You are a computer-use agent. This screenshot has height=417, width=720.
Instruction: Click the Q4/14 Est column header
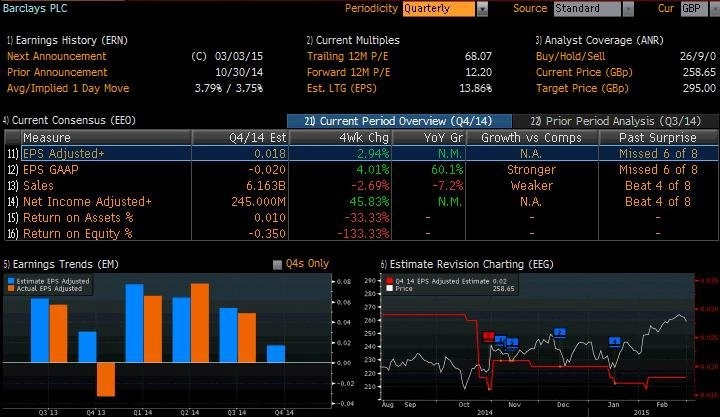click(240, 138)
